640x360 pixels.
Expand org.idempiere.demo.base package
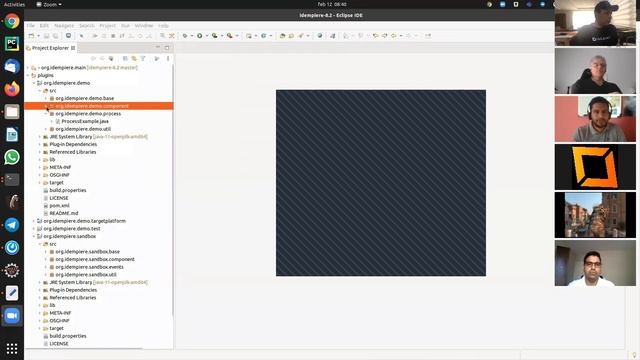click(x=46, y=98)
